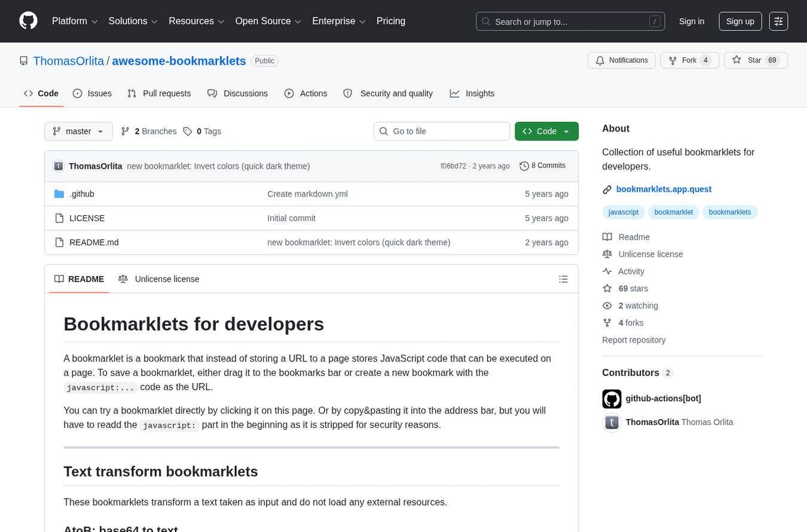The width and height of the screenshot is (807, 532).
Task: Click the README.md file icon
Action: coord(59,242)
